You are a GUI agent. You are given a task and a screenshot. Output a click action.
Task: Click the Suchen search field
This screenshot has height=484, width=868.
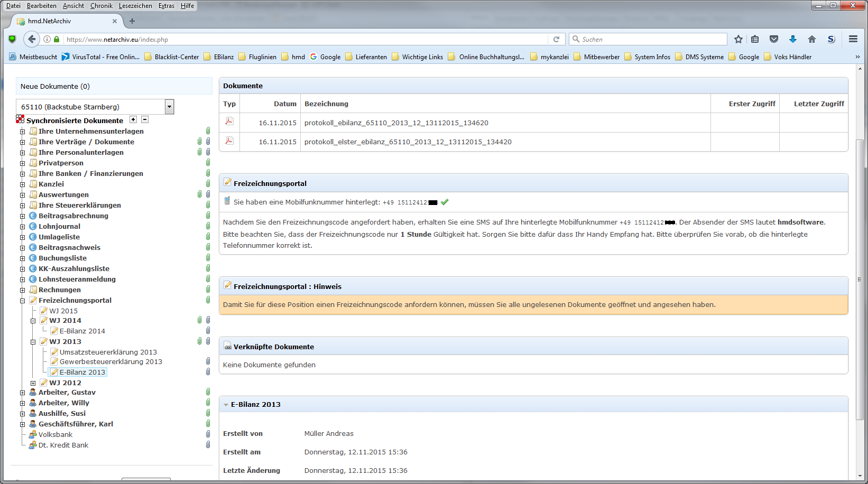click(653, 40)
